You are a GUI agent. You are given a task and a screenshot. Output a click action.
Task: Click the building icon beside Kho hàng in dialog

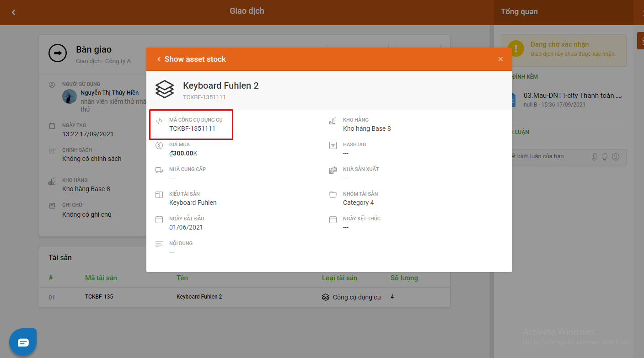[333, 121]
